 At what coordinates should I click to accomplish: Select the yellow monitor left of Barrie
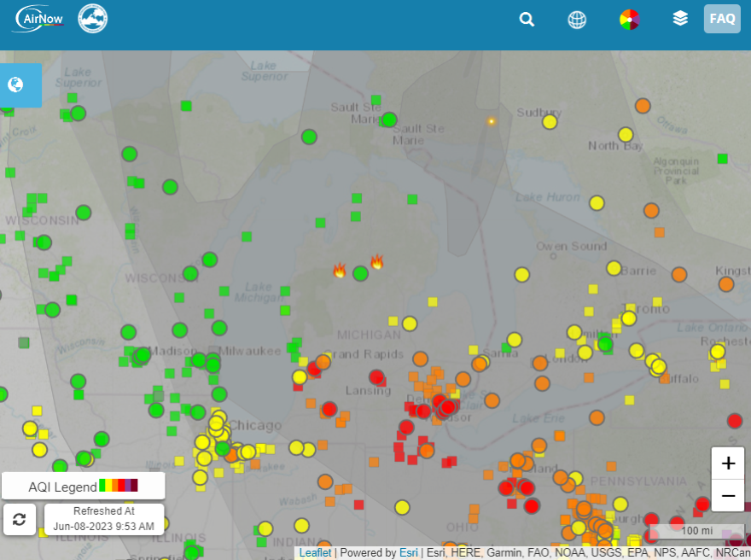(x=614, y=268)
